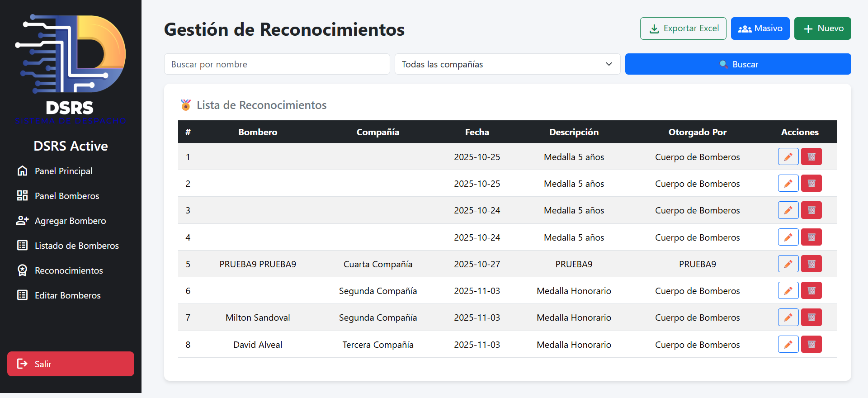Screen dimensions: 868x398
Task: Select the Cuarta Compañía cell
Action: point(378,264)
